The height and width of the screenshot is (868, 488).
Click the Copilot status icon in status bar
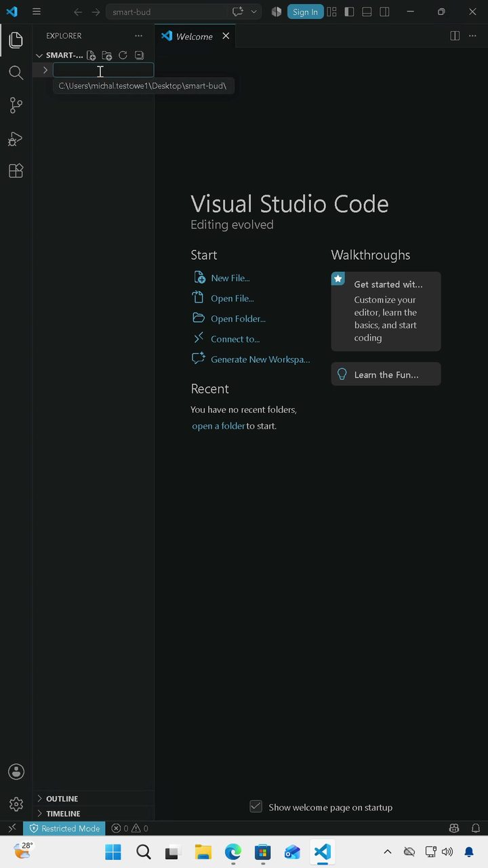pyautogui.click(x=454, y=829)
